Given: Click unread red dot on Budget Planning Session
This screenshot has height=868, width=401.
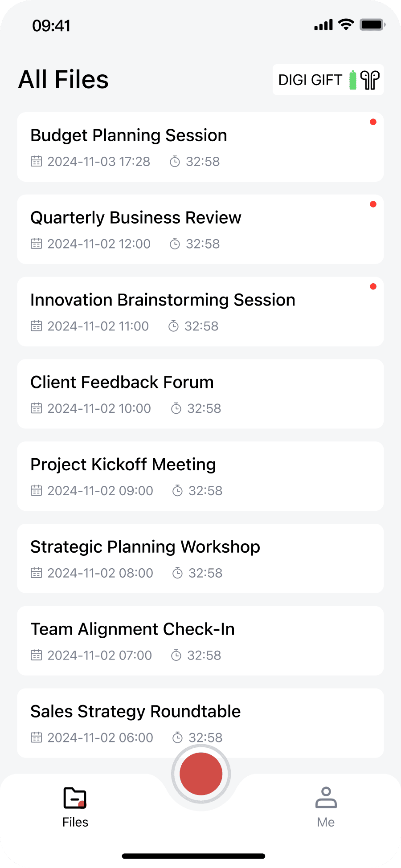Looking at the screenshot, I should [x=373, y=122].
